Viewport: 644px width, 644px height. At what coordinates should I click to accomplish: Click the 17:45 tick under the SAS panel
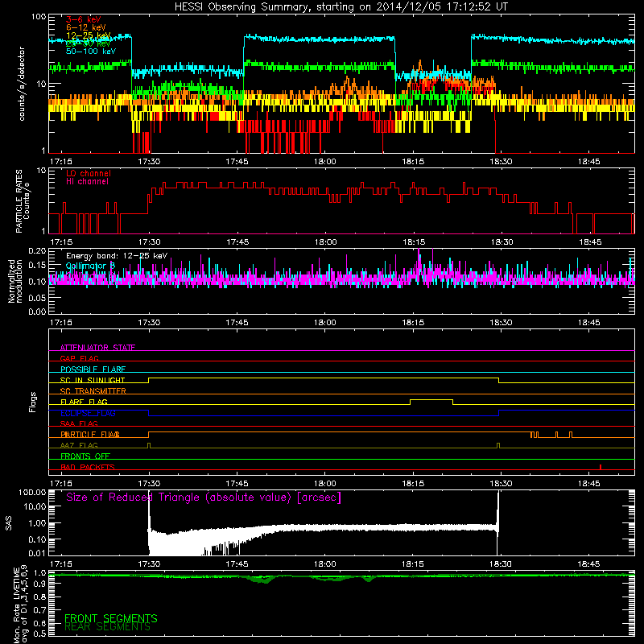tap(237, 564)
